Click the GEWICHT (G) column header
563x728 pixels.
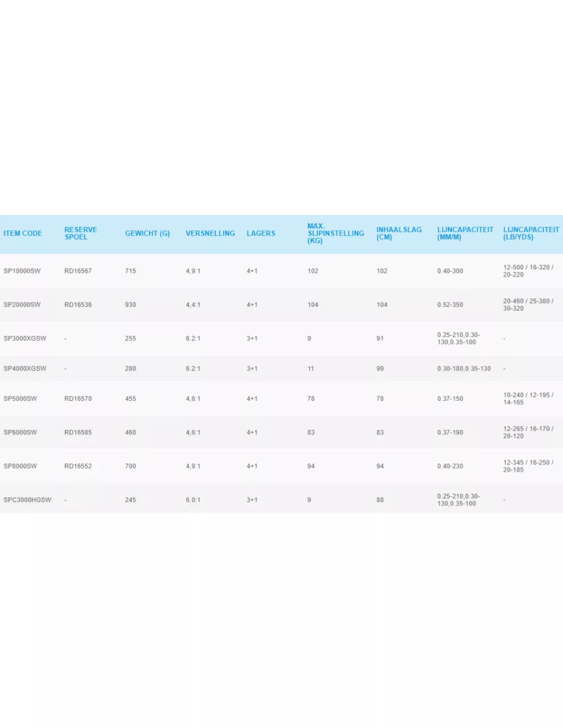[147, 233]
